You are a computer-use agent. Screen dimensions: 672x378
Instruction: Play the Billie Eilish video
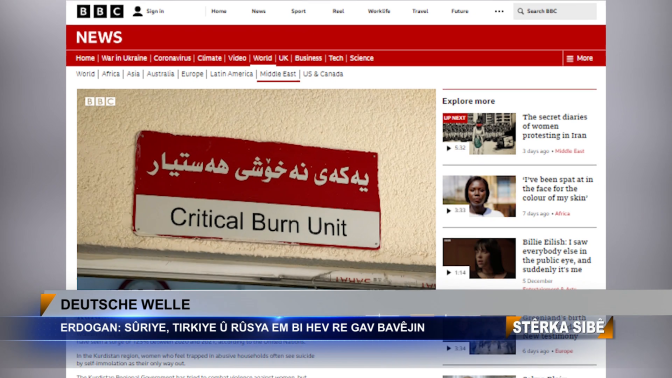(x=449, y=273)
